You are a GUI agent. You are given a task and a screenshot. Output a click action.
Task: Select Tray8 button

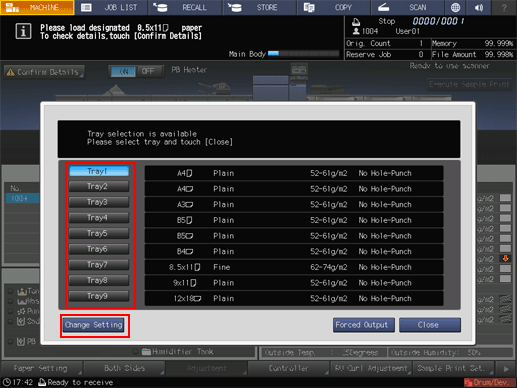(x=99, y=280)
